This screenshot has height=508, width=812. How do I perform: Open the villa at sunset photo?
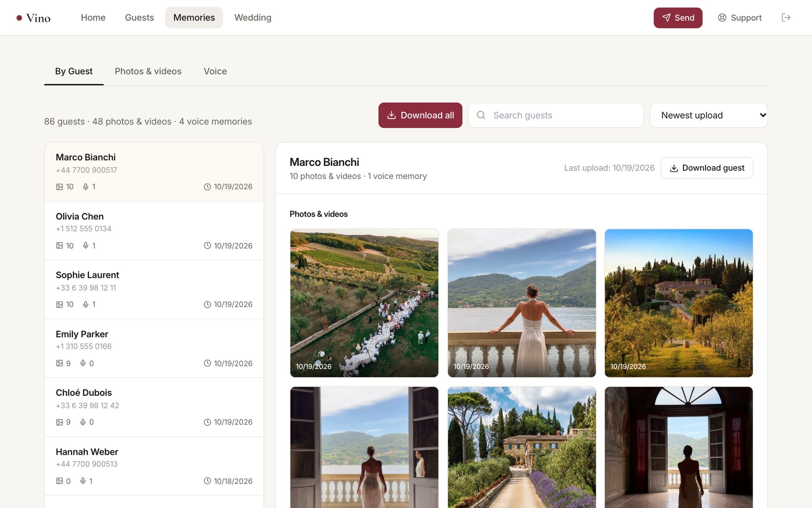(679, 303)
